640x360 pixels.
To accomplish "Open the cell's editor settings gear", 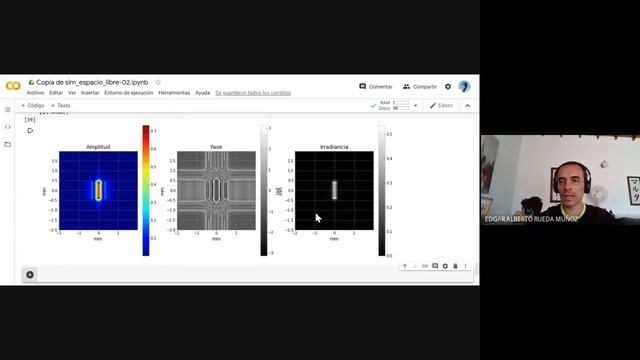I will tap(445, 266).
